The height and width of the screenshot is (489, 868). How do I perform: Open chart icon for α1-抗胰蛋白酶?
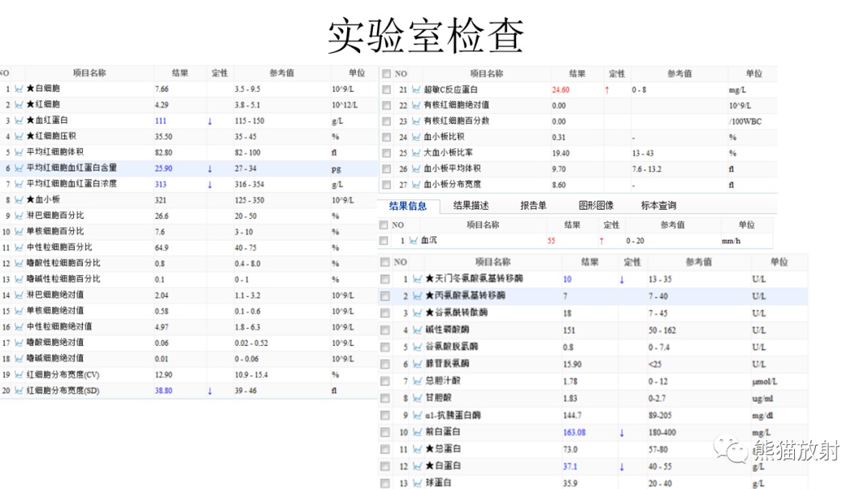point(417,415)
